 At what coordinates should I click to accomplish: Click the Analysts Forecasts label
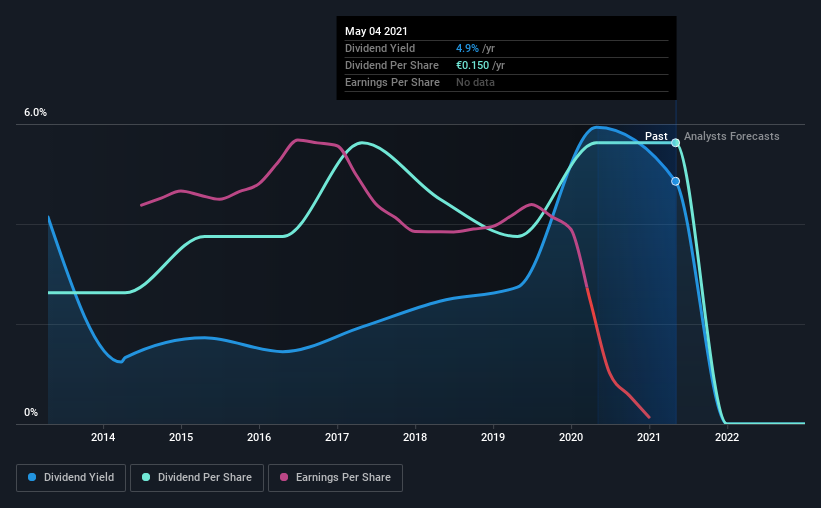[x=731, y=136]
